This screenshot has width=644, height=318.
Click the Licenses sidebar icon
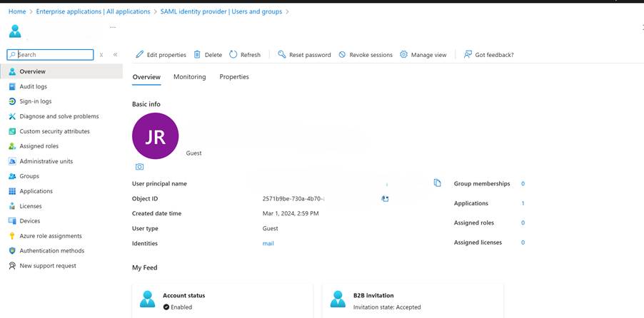coord(12,206)
